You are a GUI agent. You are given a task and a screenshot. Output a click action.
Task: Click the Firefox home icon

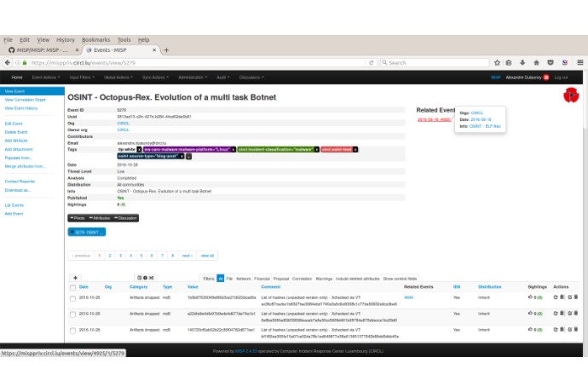pyautogui.click(x=536, y=63)
